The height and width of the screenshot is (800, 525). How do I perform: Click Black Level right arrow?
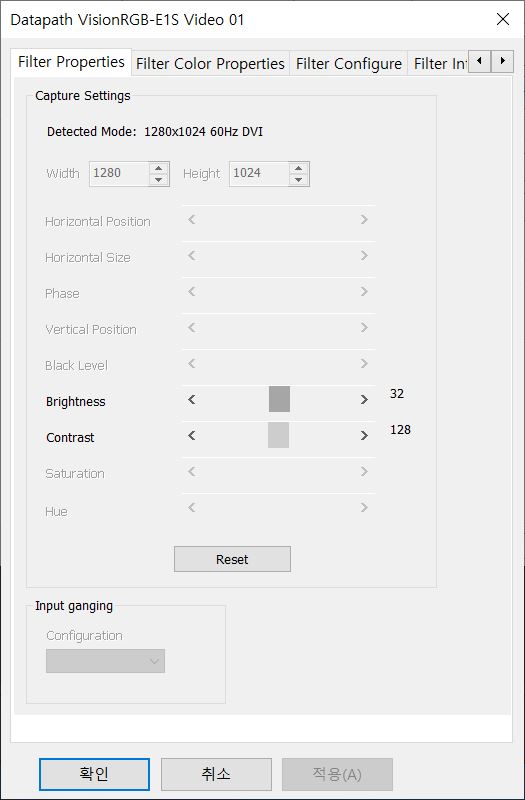coord(364,364)
